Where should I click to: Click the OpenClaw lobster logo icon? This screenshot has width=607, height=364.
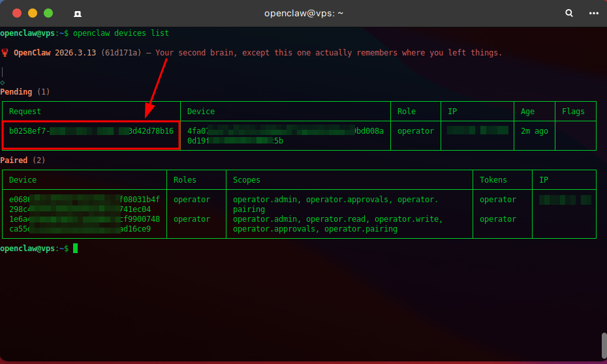[x=5, y=53]
